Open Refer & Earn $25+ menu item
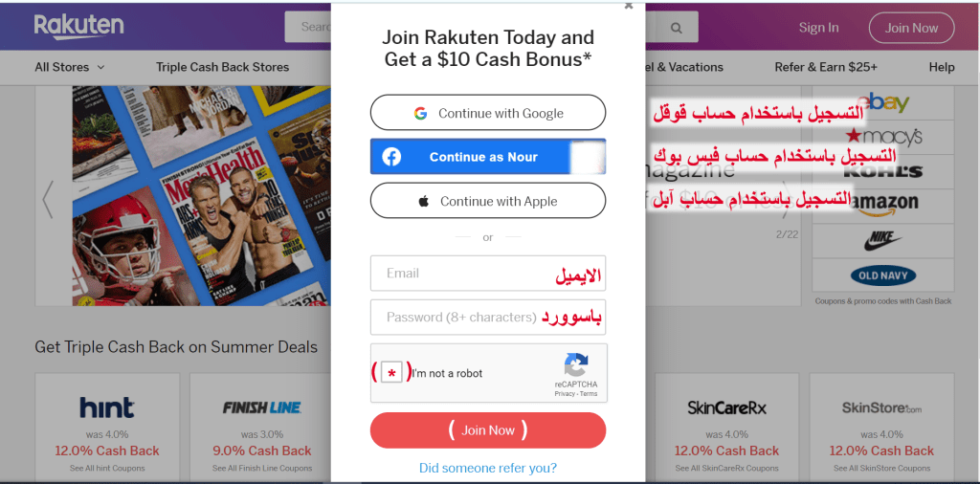This screenshot has width=980, height=484. pos(826,67)
